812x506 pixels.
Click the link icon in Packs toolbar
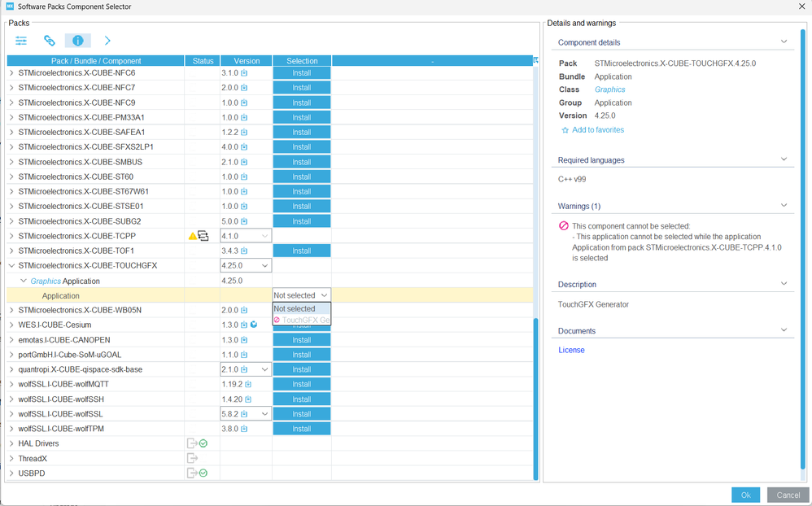click(50, 41)
